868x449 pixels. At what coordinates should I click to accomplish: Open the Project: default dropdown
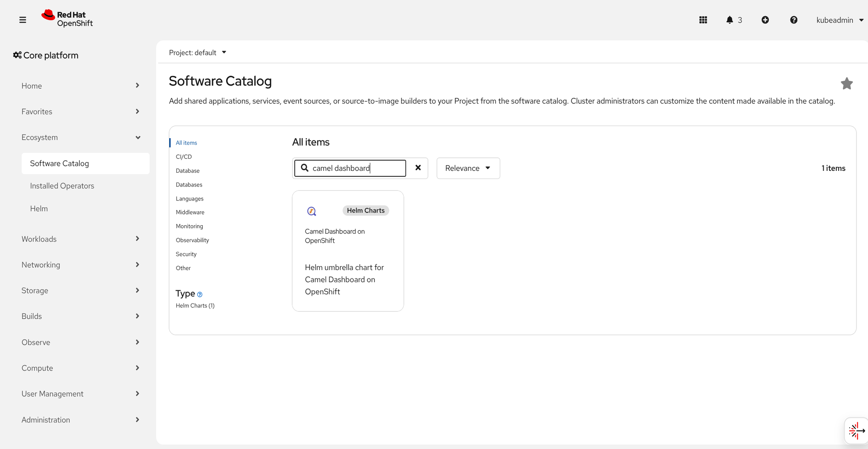[x=197, y=52]
